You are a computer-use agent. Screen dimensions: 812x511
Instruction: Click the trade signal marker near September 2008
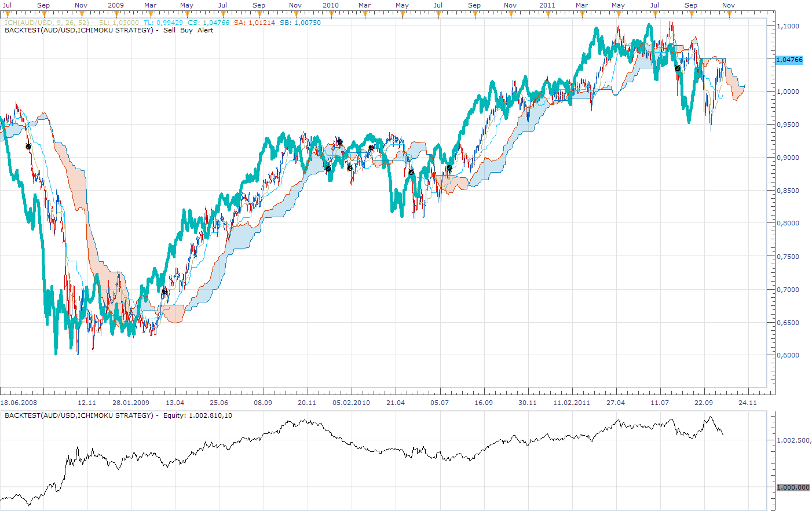(x=28, y=147)
